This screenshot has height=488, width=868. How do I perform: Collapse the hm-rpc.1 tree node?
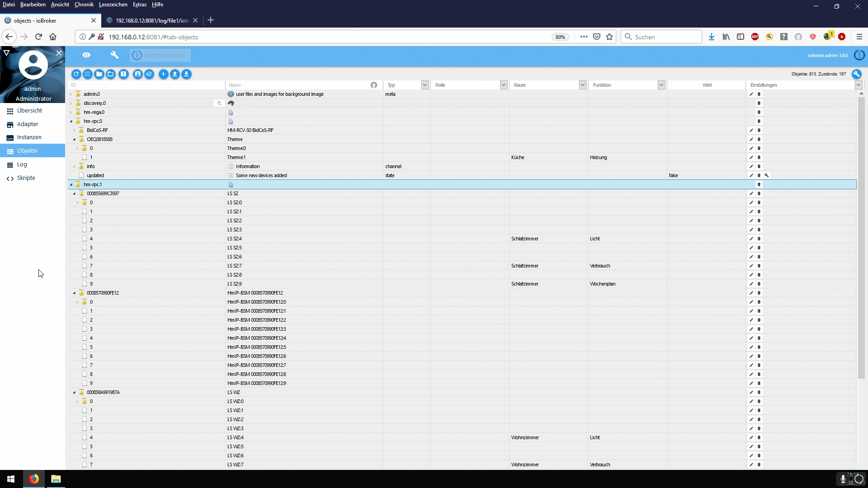[71, 184]
